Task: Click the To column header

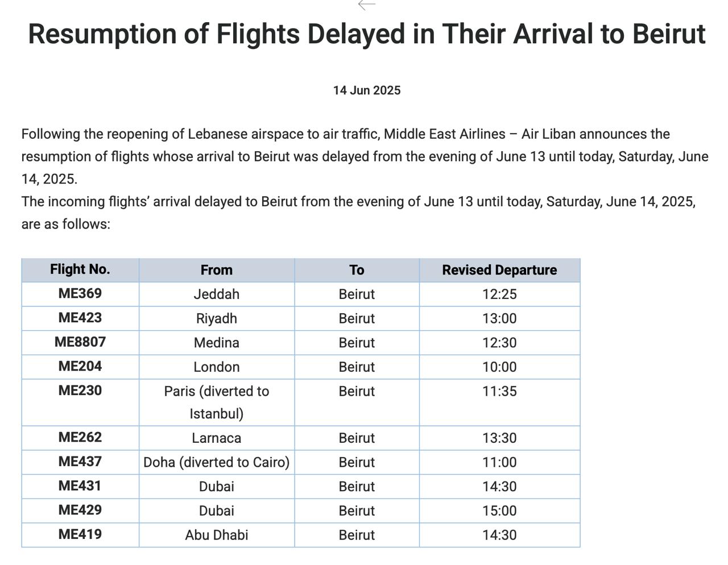Action: 357,270
